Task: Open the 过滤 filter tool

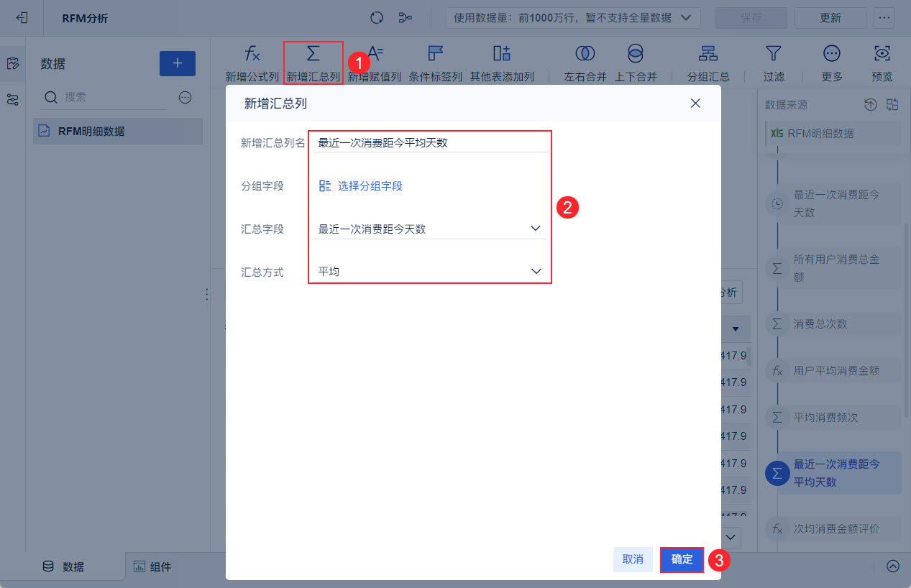Action: point(774,63)
